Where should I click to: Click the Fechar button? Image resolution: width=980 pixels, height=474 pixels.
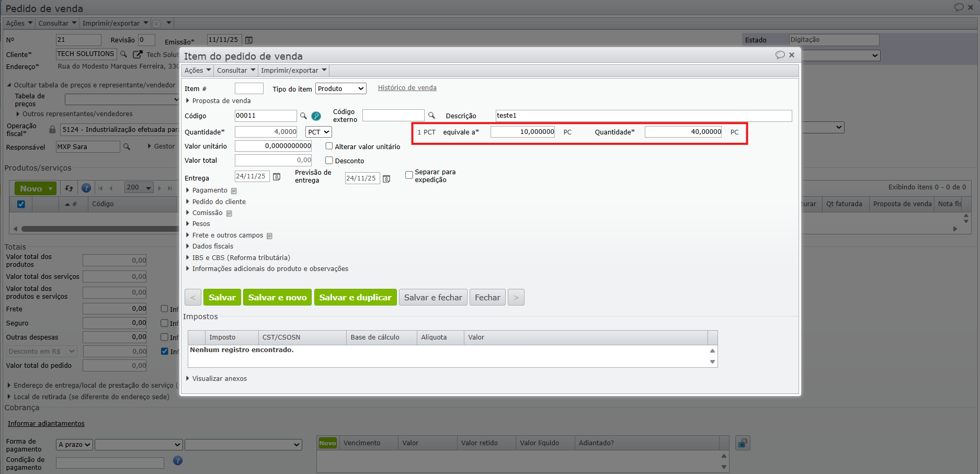click(x=487, y=297)
